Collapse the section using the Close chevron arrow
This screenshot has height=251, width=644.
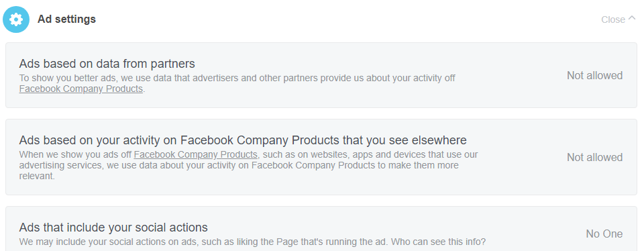632,19
